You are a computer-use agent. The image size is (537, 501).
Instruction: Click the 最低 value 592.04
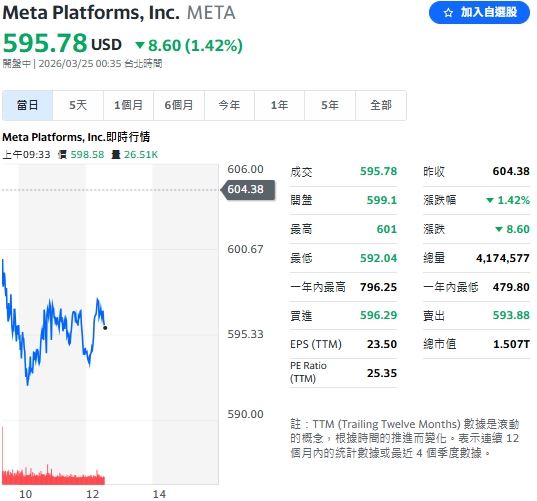[x=378, y=258]
